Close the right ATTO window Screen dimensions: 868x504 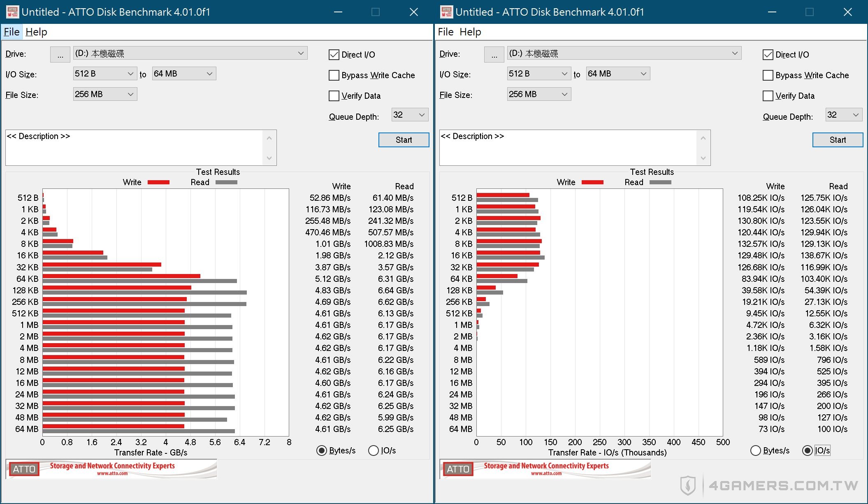[x=848, y=12]
